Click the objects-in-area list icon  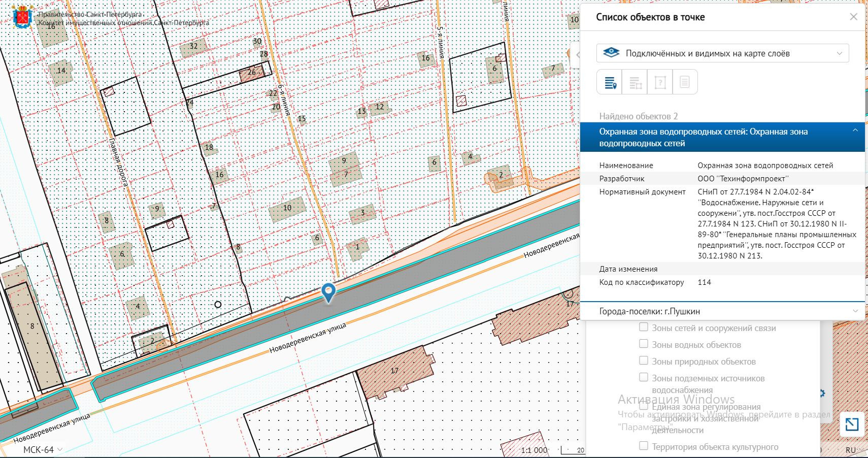(635, 82)
